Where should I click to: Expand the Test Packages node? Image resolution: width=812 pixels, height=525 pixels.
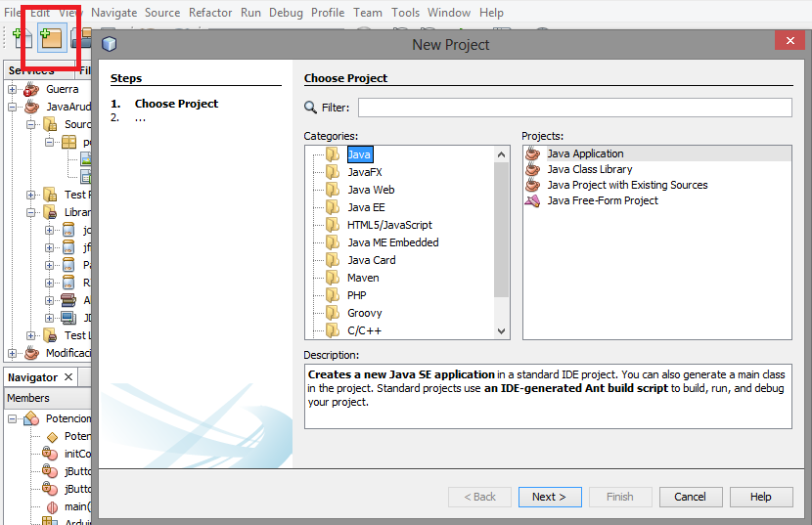pos(30,195)
